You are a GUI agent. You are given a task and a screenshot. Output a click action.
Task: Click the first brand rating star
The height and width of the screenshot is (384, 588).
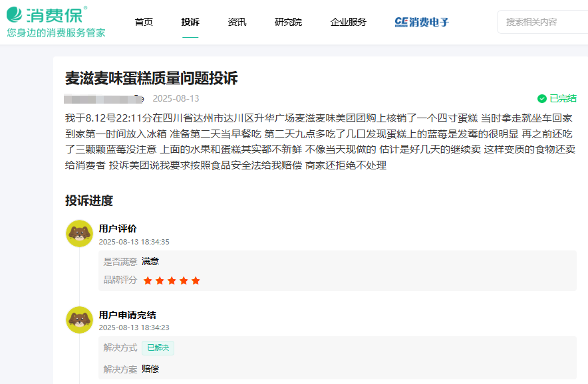click(148, 280)
